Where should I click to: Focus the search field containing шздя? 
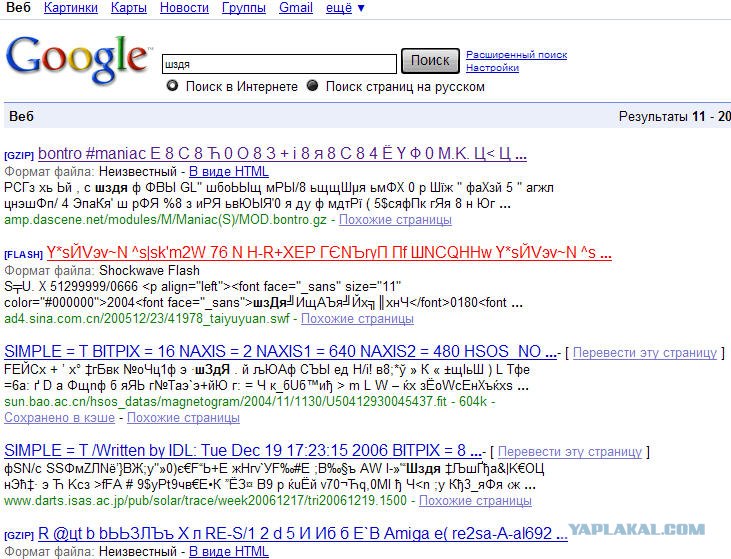[279, 64]
